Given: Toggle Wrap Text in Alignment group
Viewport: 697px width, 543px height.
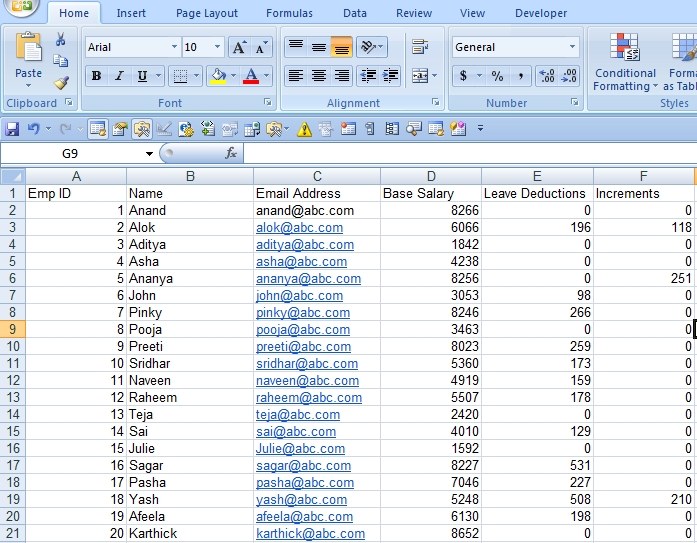Looking at the screenshot, I should (x=420, y=47).
